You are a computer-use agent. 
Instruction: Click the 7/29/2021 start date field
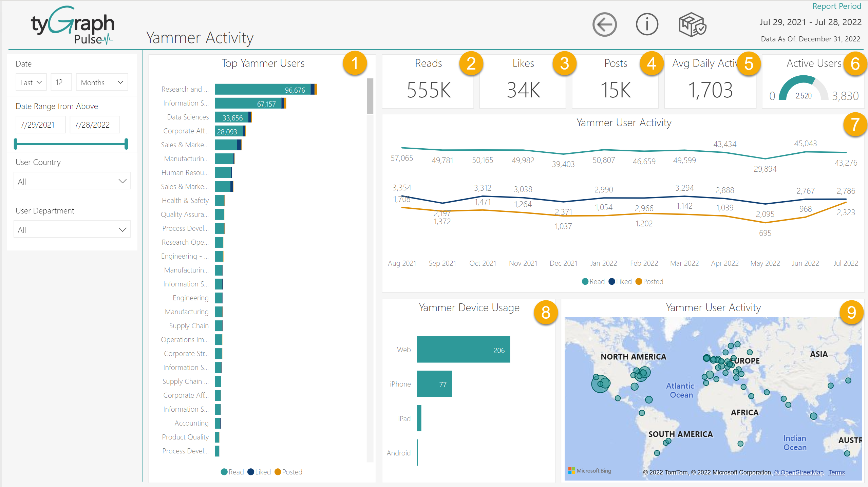(40, 125)
